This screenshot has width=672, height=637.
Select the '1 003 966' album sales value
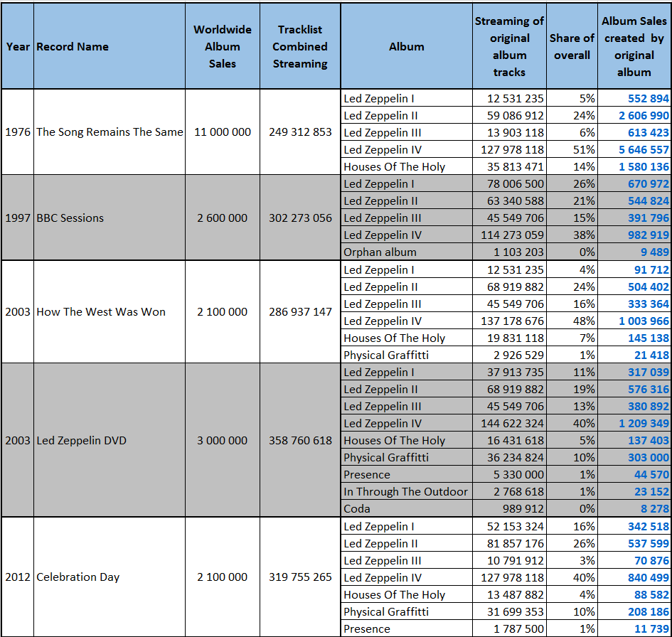(634, 321)
